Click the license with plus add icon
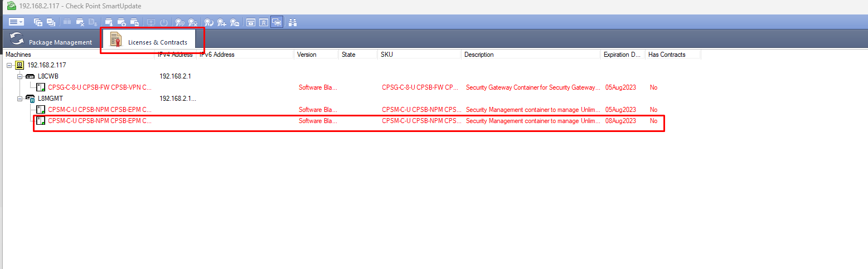 (x=222, y=22)
